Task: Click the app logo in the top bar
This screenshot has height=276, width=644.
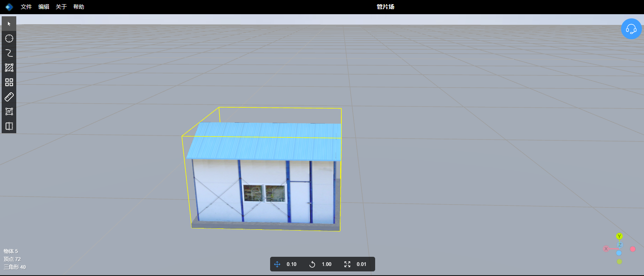Action: pyautogui.click(x=9, y=7)
